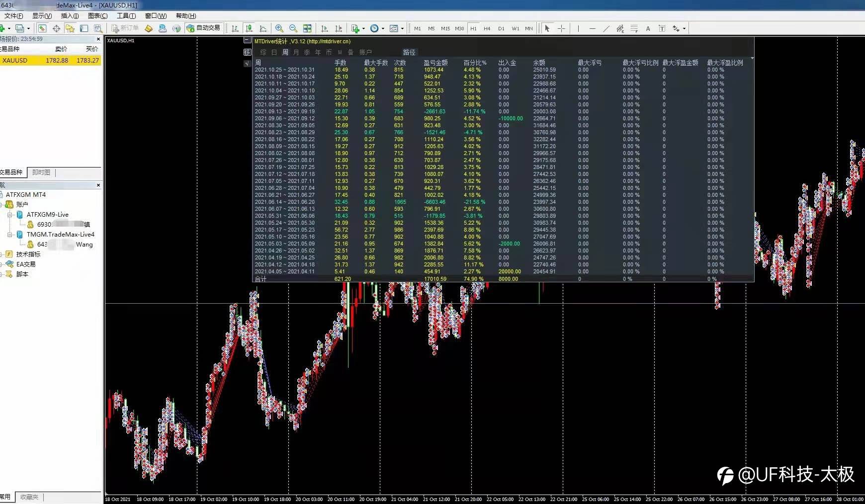
Task: Select the cursor arrow tool
Action: (x=547, y=28)
